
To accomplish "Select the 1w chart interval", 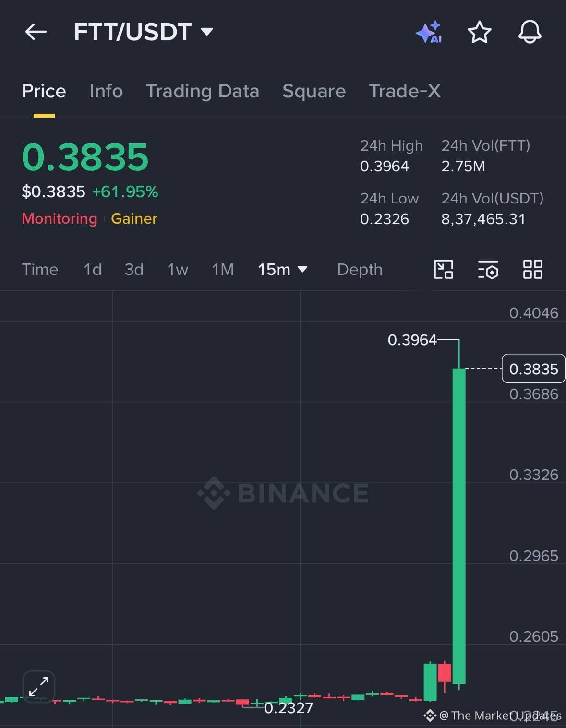I will click(x=178, y=269).
